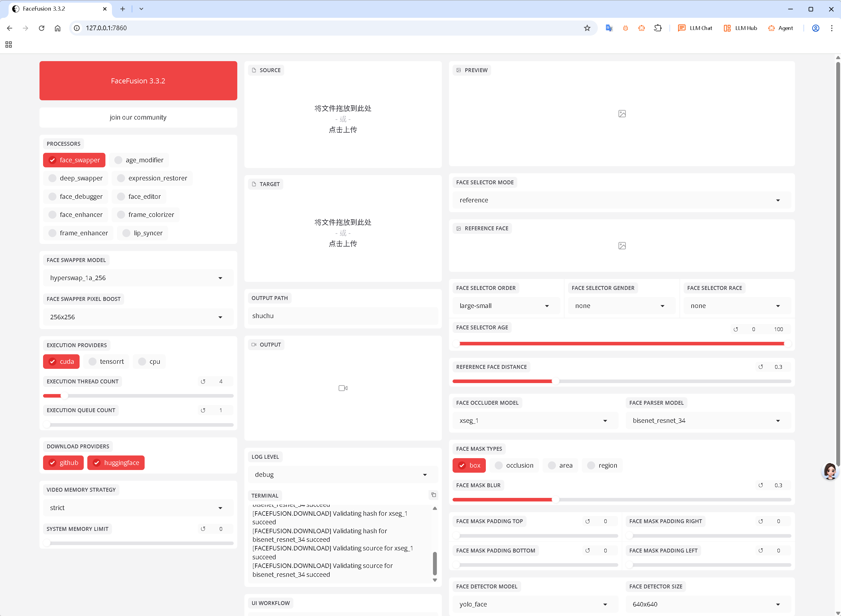Open the face selector gender dropdown
The image size is (841, 616).
point(622,306)
